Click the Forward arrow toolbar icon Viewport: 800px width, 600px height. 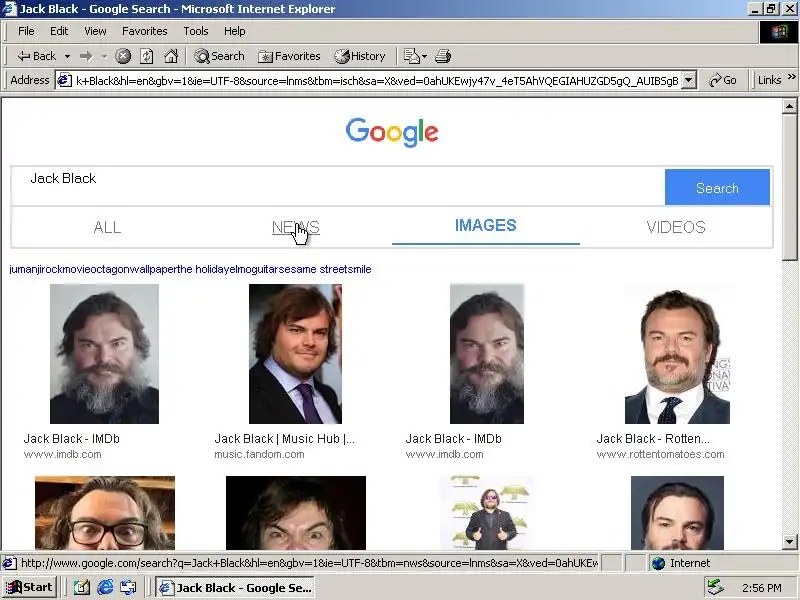pos(86,56)
